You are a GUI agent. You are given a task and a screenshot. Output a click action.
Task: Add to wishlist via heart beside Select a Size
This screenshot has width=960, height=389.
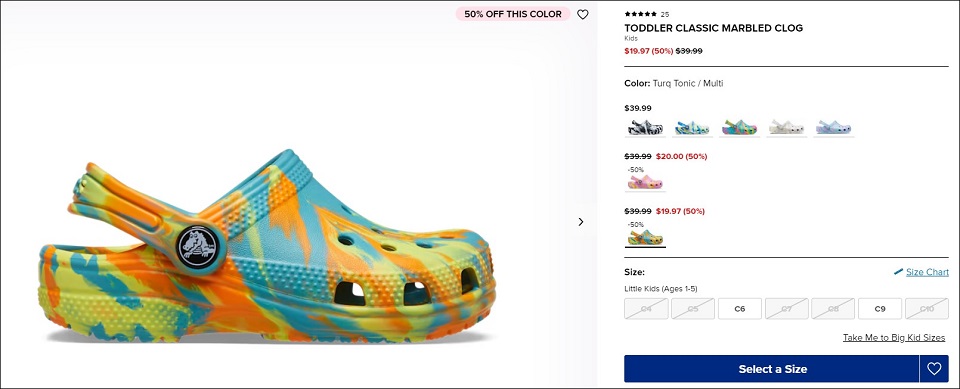(934, 369)
